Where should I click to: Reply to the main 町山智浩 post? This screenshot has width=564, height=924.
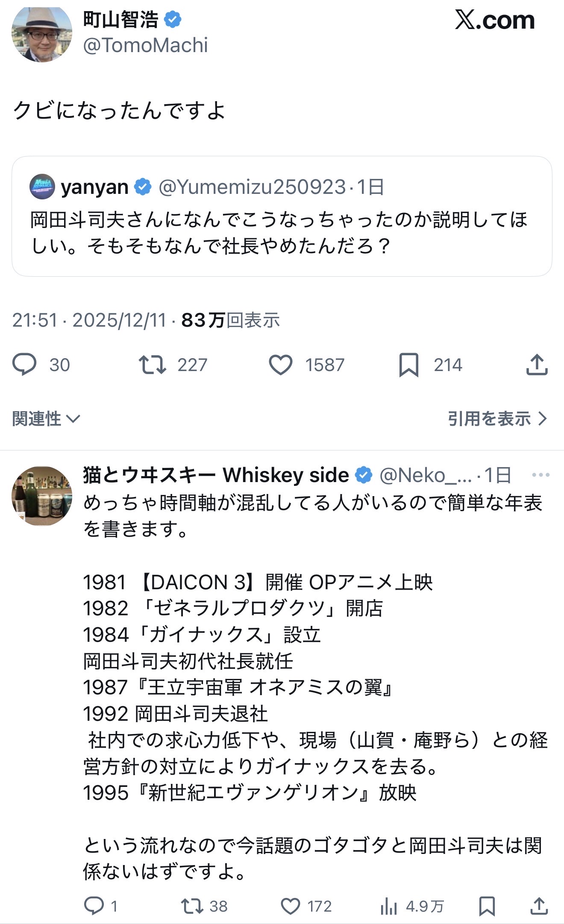coord(25,365)
